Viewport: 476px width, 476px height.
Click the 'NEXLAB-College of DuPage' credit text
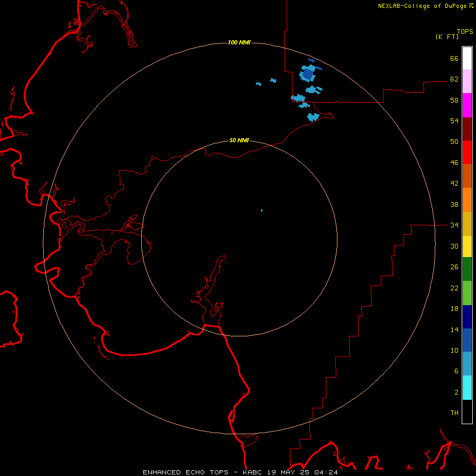422,6
